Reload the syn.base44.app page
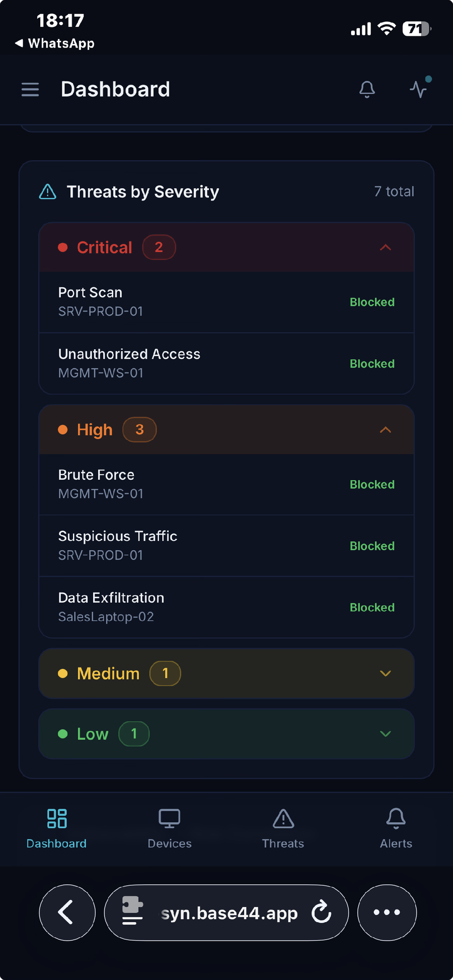 (x=322, y=912)
